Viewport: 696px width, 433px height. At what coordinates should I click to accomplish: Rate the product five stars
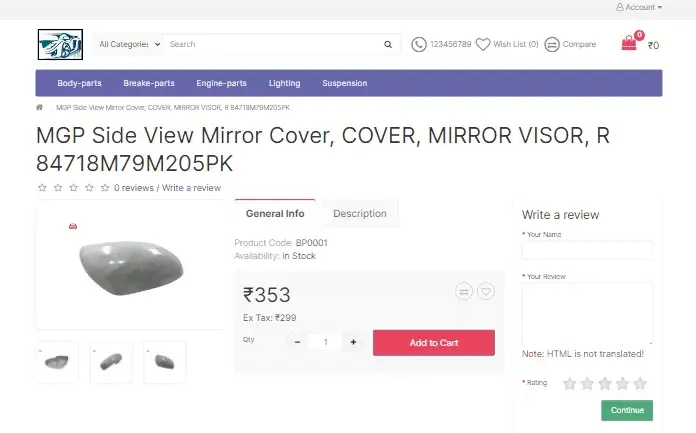(x=640, y=383)
